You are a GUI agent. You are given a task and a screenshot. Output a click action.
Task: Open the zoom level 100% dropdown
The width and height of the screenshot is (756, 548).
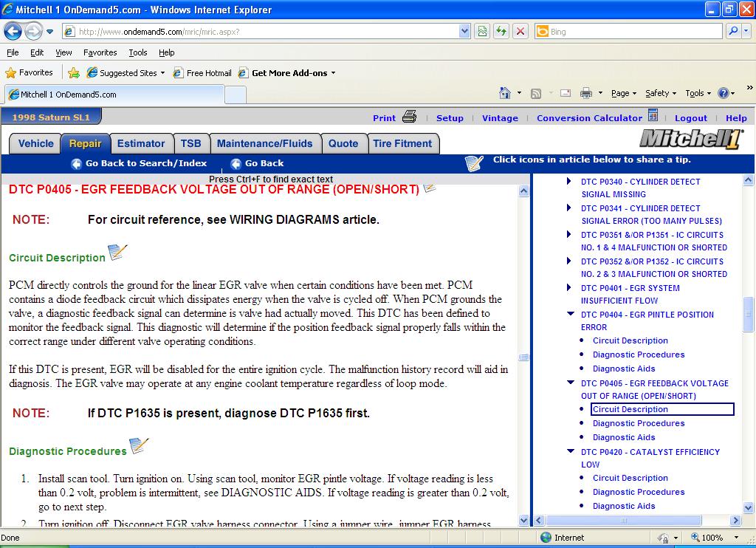tap(736, 538)
